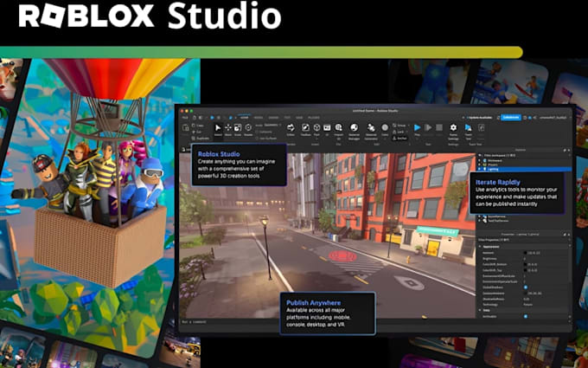The width and height of the screenshot is (588, 368).
Task: Click the Import 3D icon
Action: point(339,130)
